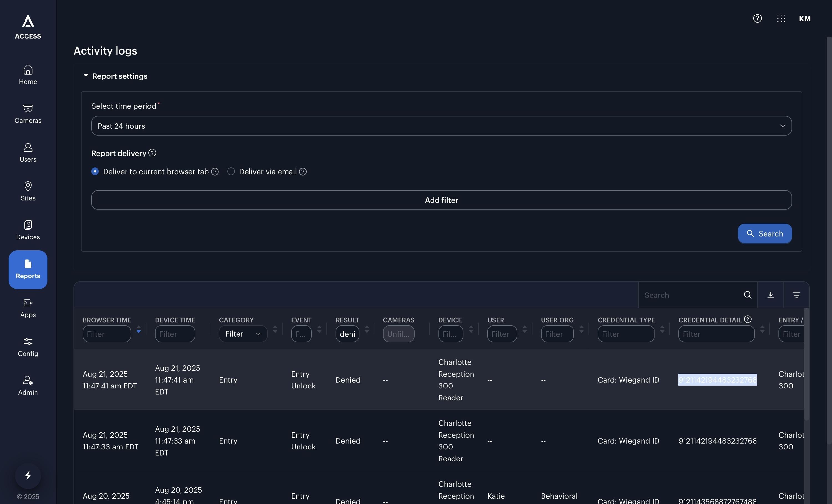Navigate to Sites
This screenshot has height=504, width=832.
coord(28,191)
